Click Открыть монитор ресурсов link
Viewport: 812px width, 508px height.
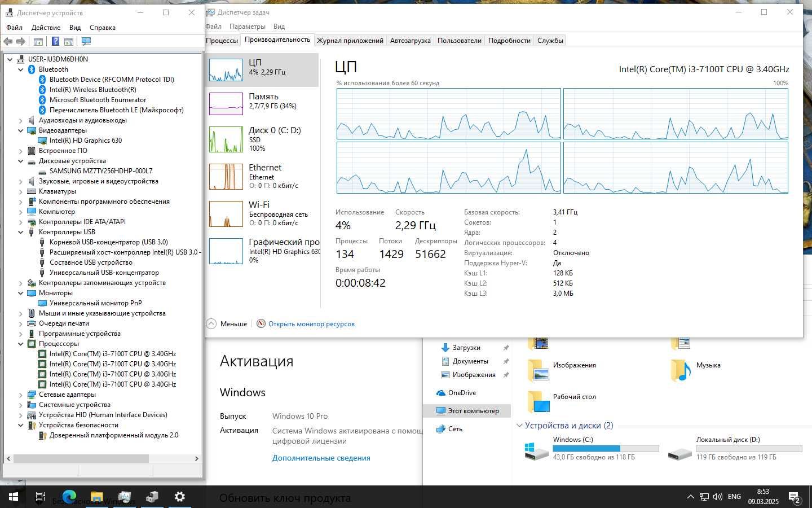pos(311,324)
